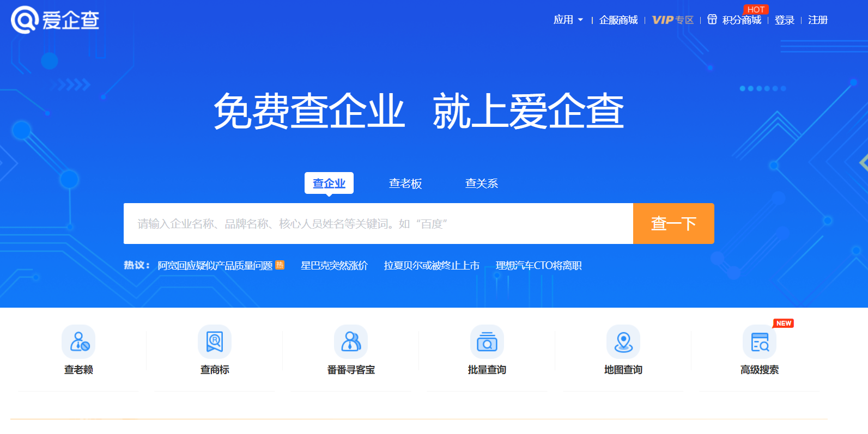Screen dimensions: 868x434
Task: Open the 番番寻客宝 icon
Action: (x=351, y=341)
